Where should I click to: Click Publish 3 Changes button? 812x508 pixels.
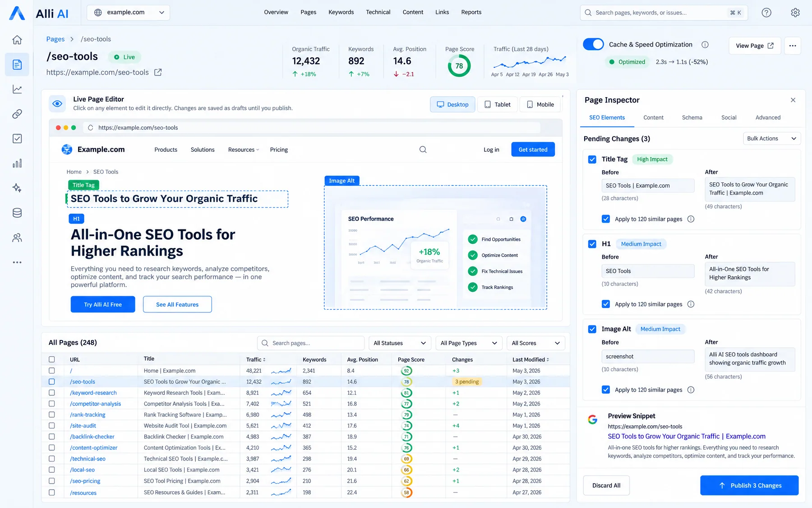[x=749, y=485]
